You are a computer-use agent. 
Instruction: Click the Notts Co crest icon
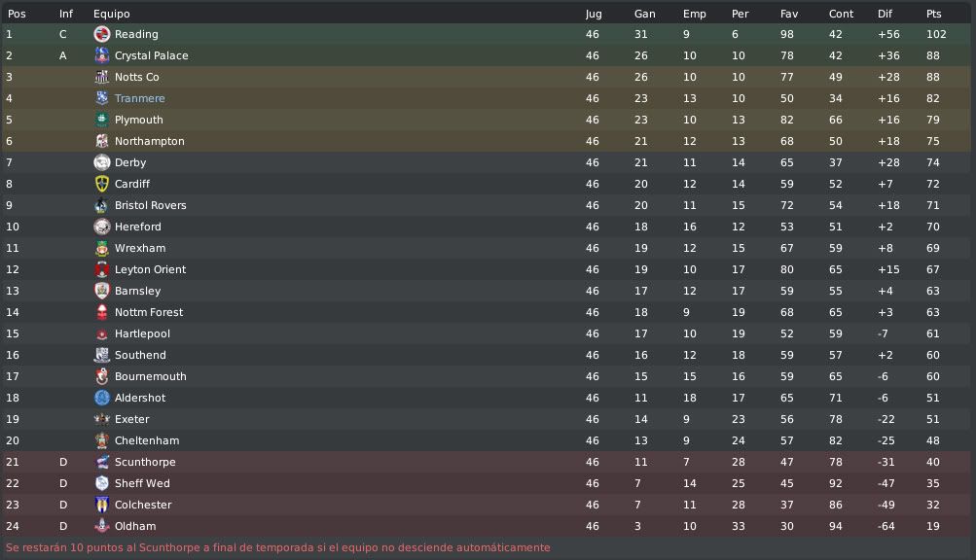point(101,77)
